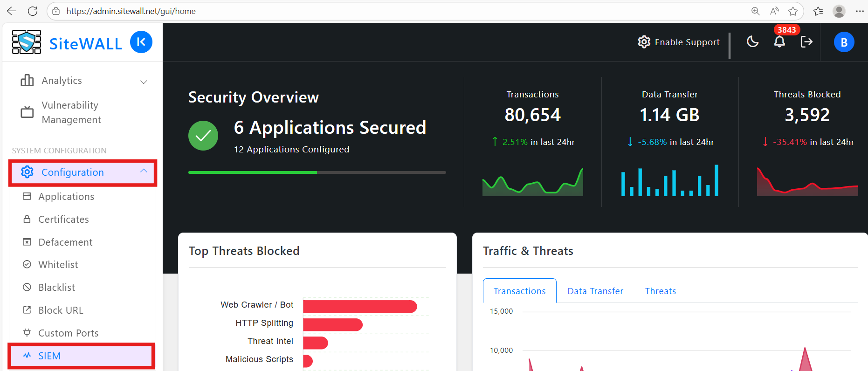The image size is (868, 371).
Task: Open notifications bell showing 3843 alerts
Action: point(779,42)
